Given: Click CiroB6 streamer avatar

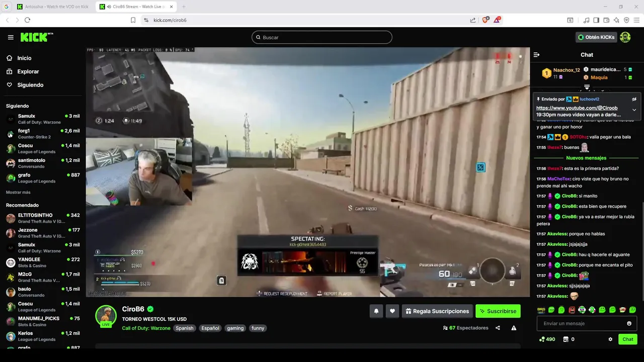Looking at the screenshot, I should pyautogui.click(x=106, y=316).
